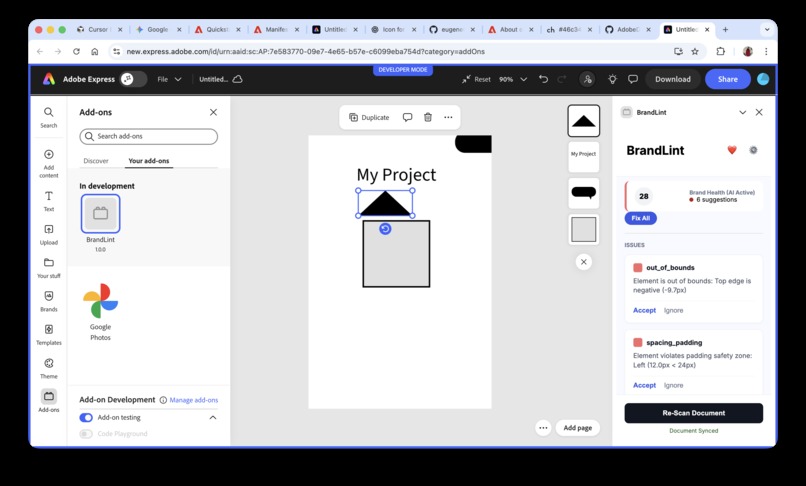Click Duplicate in floating toolbar
The height and width of the screenshot is (486, 806).
369,117
